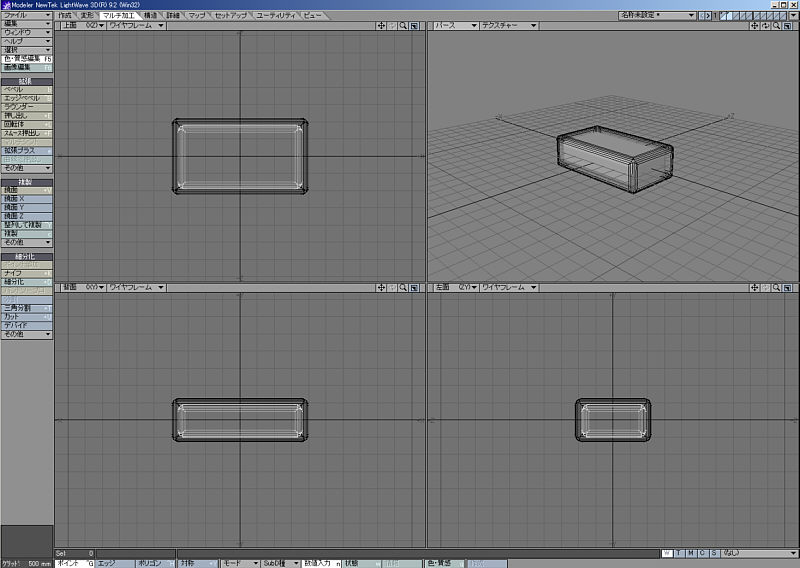800x568 pixels.
Task: Click the ベベル tool button
Action: tap(26, 89)
